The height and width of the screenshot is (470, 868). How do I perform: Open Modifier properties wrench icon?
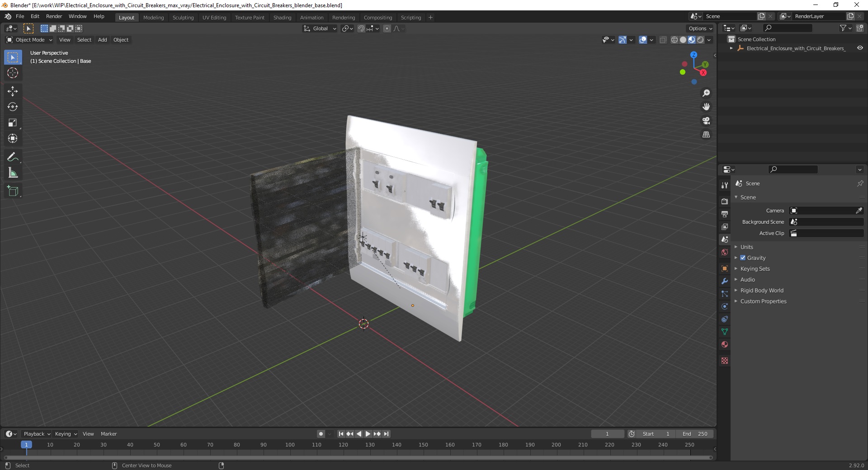coord(725,281)
